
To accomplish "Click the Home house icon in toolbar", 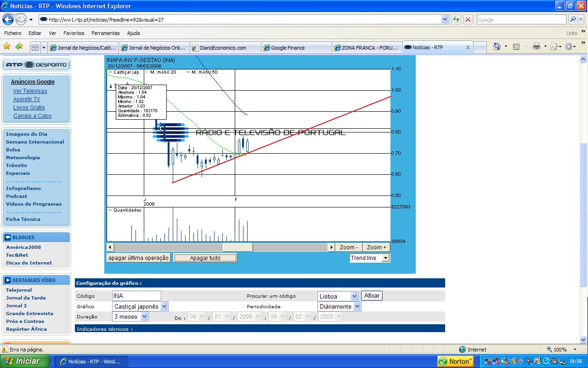I will click(497, 46).
